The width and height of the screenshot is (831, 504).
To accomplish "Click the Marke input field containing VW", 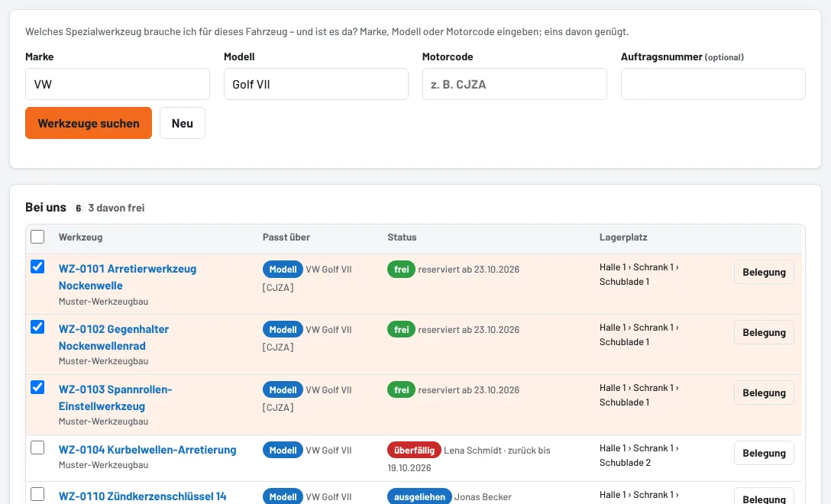I will coord(117,84).
